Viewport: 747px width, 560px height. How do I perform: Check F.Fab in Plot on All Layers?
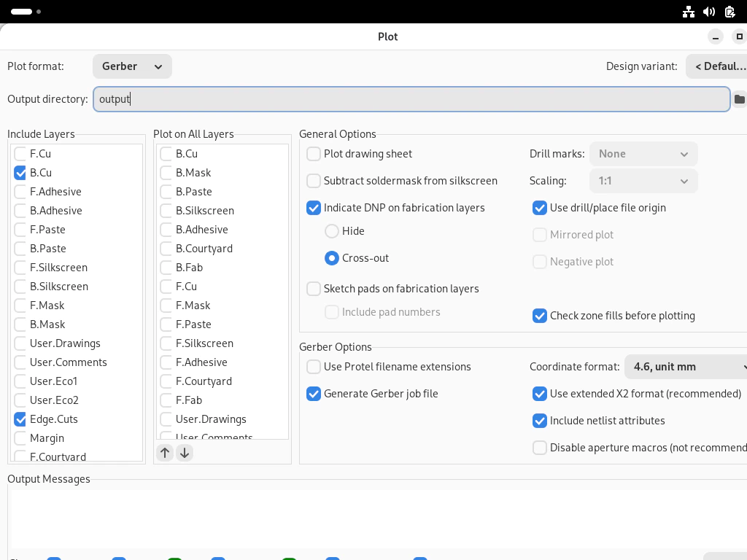[x=166, y=400]
